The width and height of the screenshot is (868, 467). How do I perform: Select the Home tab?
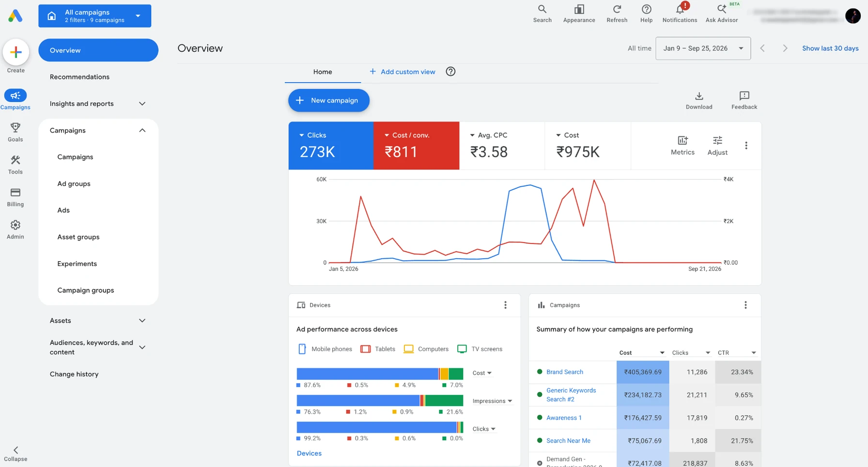tap(323, 72)
